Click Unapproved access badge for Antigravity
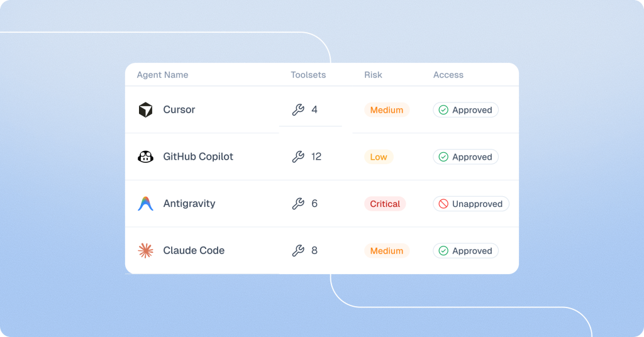Image resolution: width=644 pixels, height=337 pixels. [x=470, y=204]
